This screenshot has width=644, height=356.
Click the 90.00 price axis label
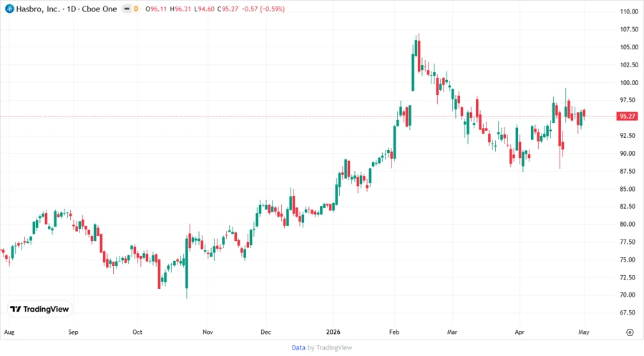pos(629,154)
